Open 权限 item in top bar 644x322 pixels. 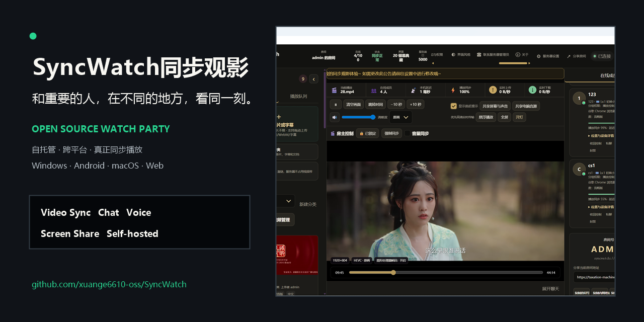tap(438, 54)
